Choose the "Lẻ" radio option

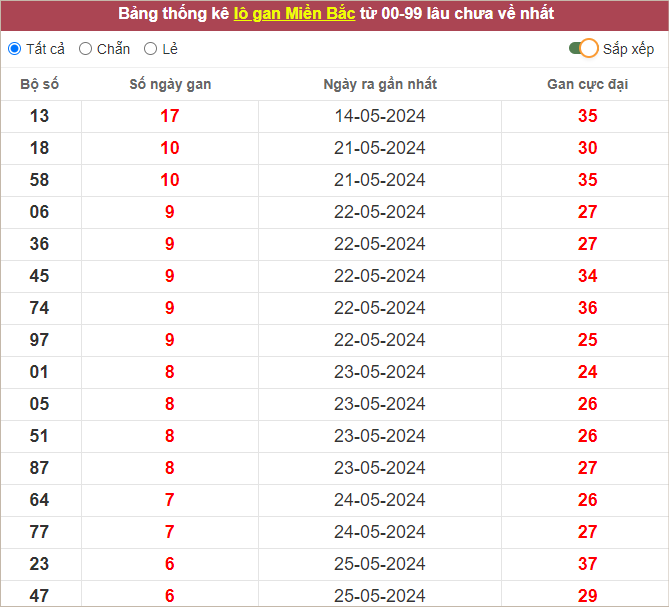[151, 49]
